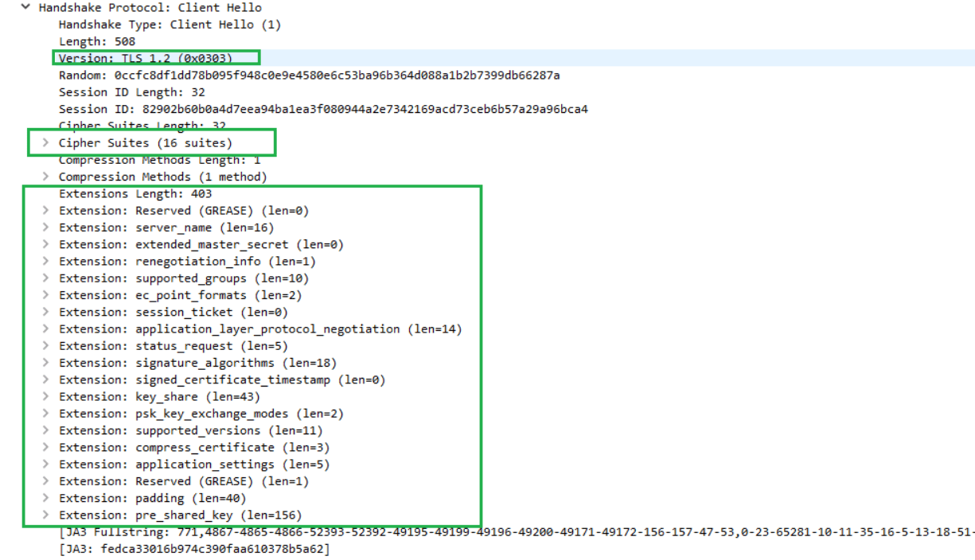Expand the compress_certificate extension

click(45, 447)
